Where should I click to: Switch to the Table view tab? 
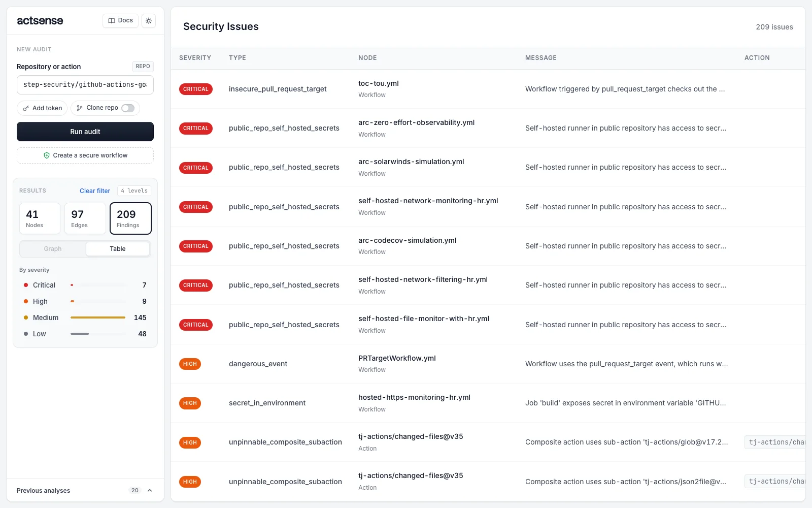(x=118, y=249)
